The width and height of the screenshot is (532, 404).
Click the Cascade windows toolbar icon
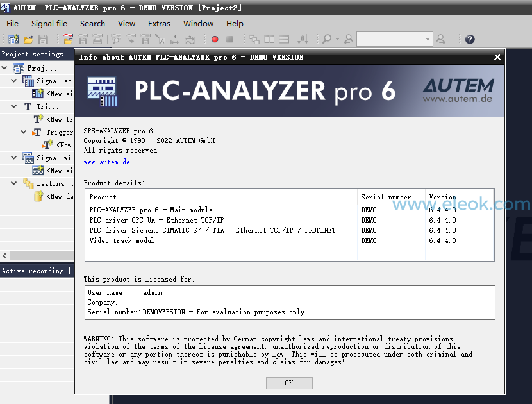[x=254, y=39]
